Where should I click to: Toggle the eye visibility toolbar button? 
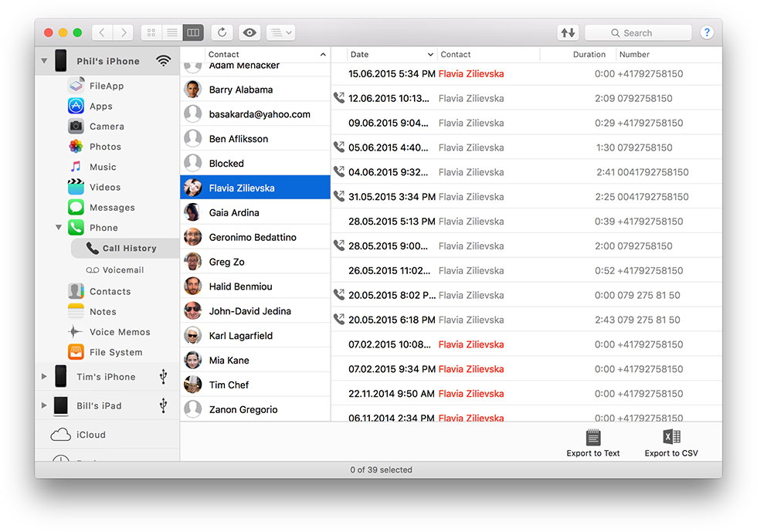[249, 32]
